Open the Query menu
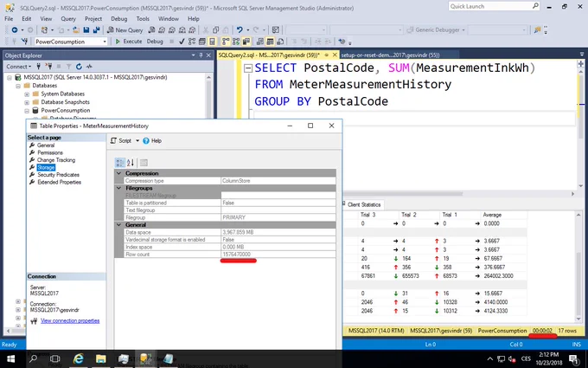588x368 pixels. click(x=68, y=18)
